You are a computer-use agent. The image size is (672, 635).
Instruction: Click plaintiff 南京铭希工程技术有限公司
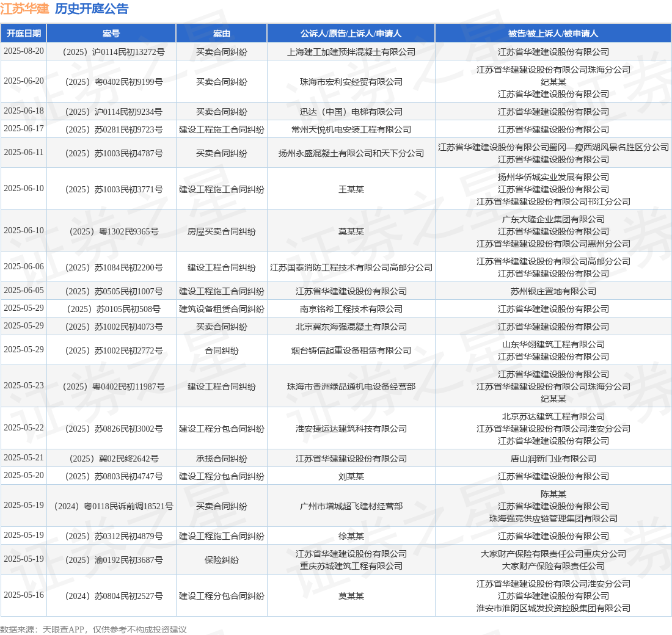[351, 309]
